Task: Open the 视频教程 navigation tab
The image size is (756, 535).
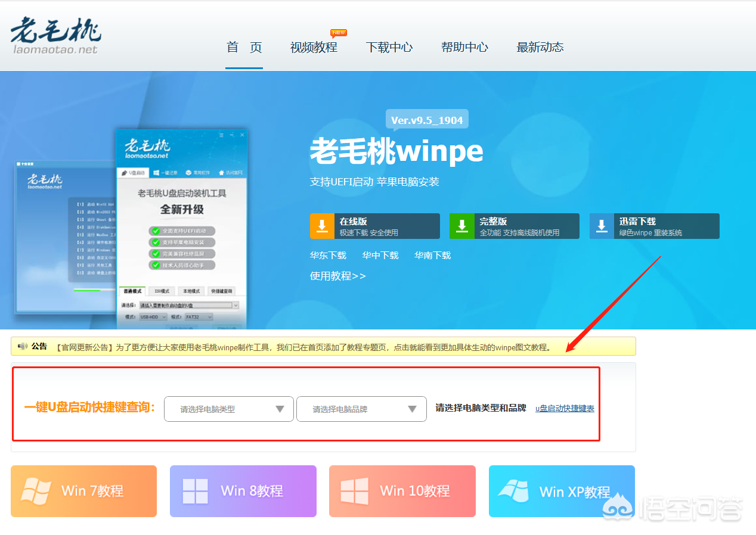Action: click(314, 48)
